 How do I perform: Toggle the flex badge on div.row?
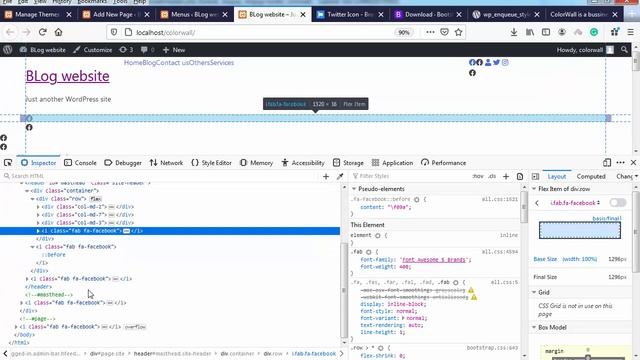[x=96, y=199]
